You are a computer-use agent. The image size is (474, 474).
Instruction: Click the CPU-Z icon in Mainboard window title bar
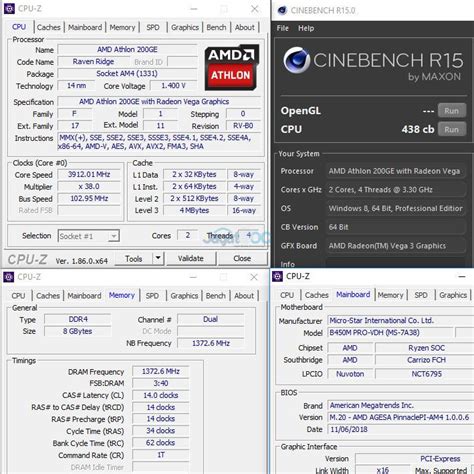tap(278, 276)
